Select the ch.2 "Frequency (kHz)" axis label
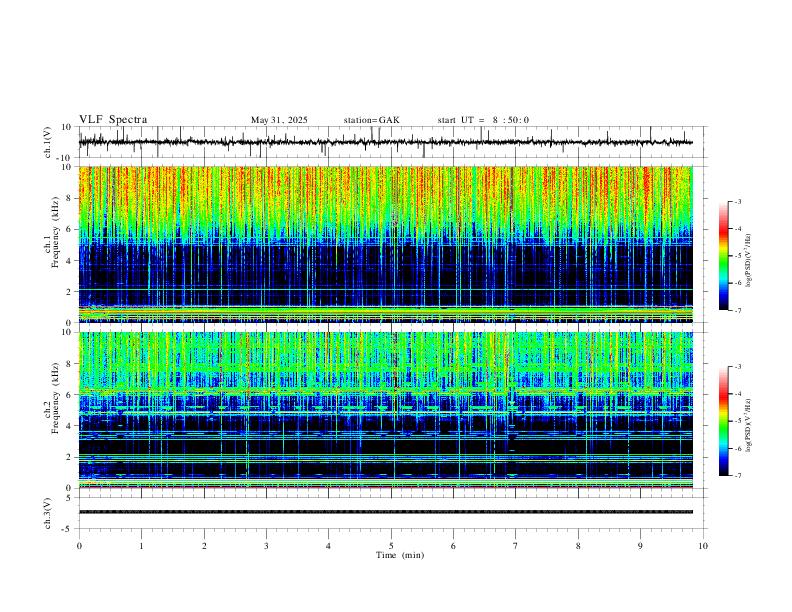 tap(56, 397)
